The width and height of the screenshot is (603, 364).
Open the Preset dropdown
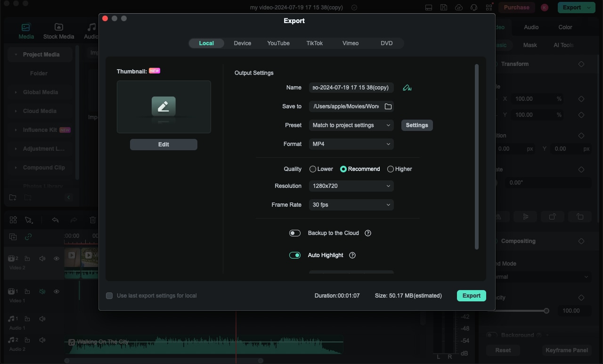pyautogui.click(x=351, y=125)
